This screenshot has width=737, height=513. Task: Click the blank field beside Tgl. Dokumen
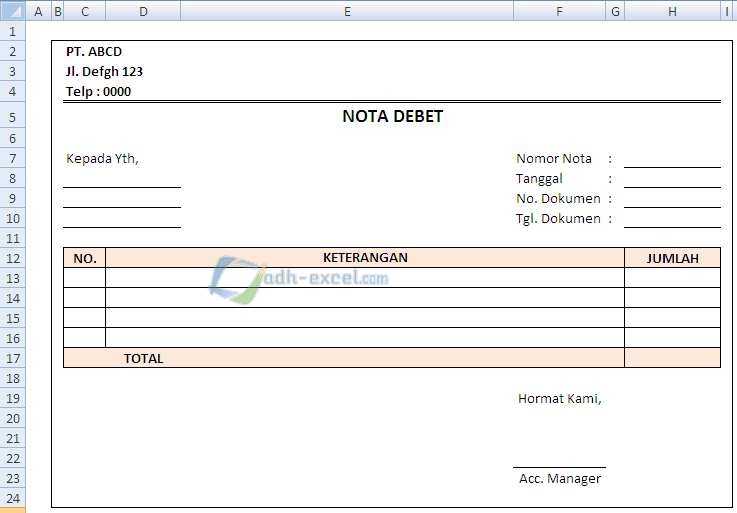(x=673, y=219)
